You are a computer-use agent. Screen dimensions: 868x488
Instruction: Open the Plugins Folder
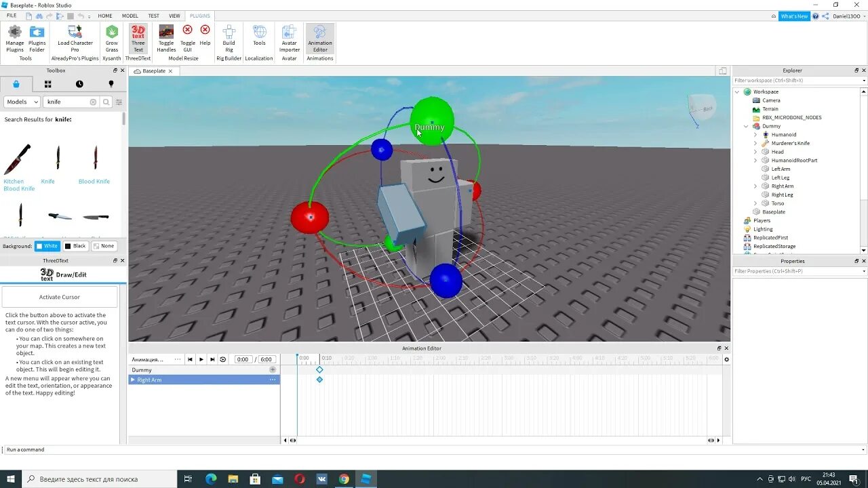(x=37, y=39)
